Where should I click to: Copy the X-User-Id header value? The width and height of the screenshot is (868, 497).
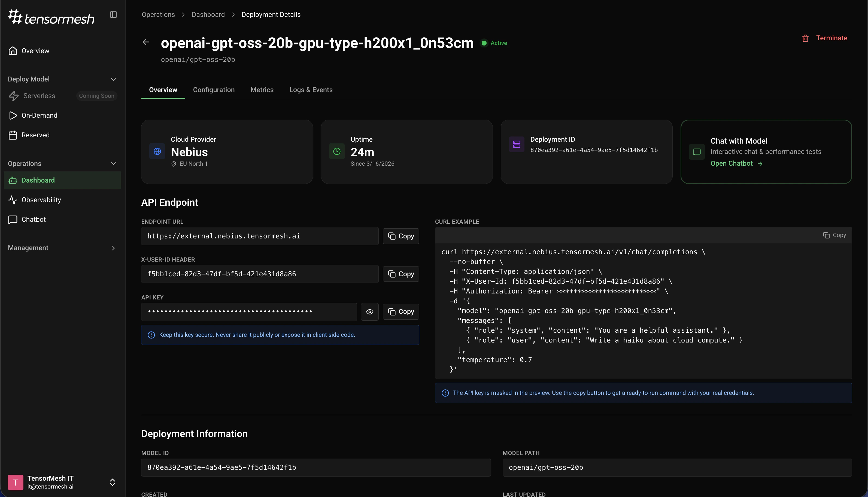pos(400,274)
